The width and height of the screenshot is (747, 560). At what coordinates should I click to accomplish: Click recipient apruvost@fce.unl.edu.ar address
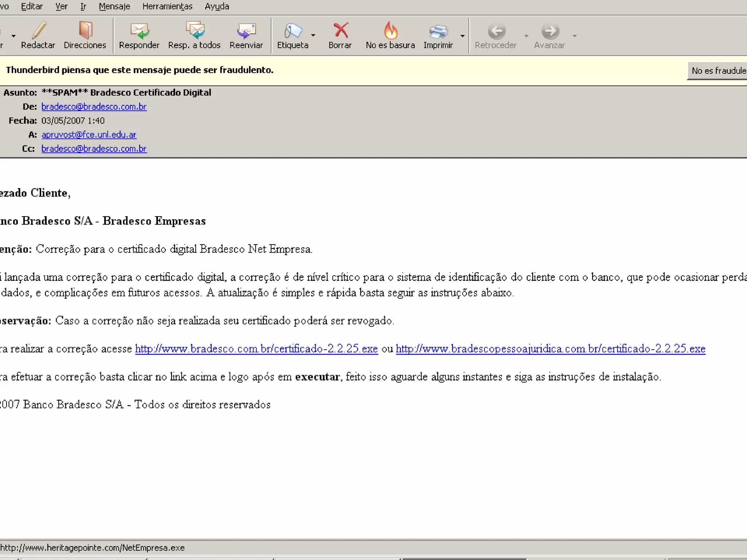(x=89, y=135)
